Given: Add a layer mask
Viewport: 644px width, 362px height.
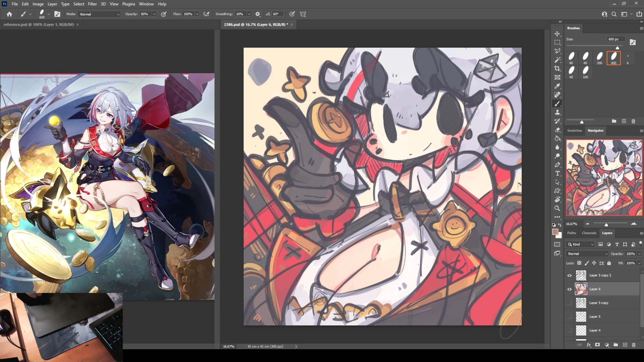Looking at the screenshot, I should click(597, 345).
